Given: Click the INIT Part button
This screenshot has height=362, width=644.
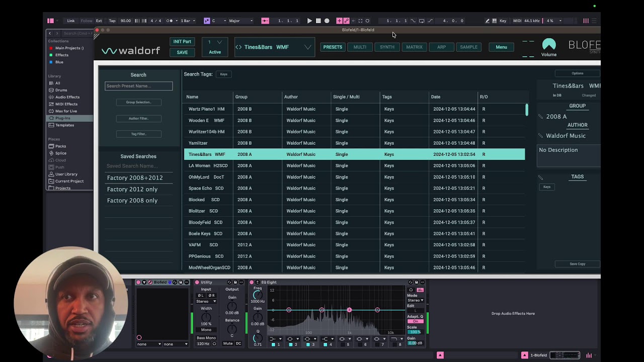Looking at the screenshot, I should tap(182, 42).
